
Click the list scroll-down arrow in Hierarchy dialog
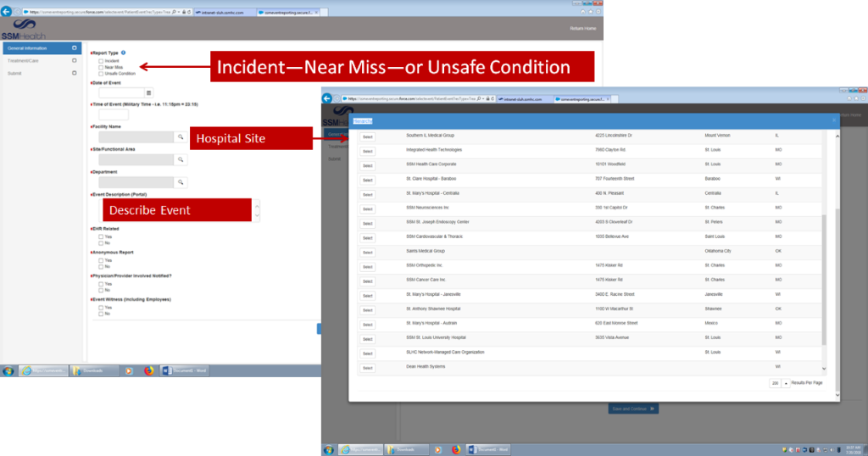[824, 369]
